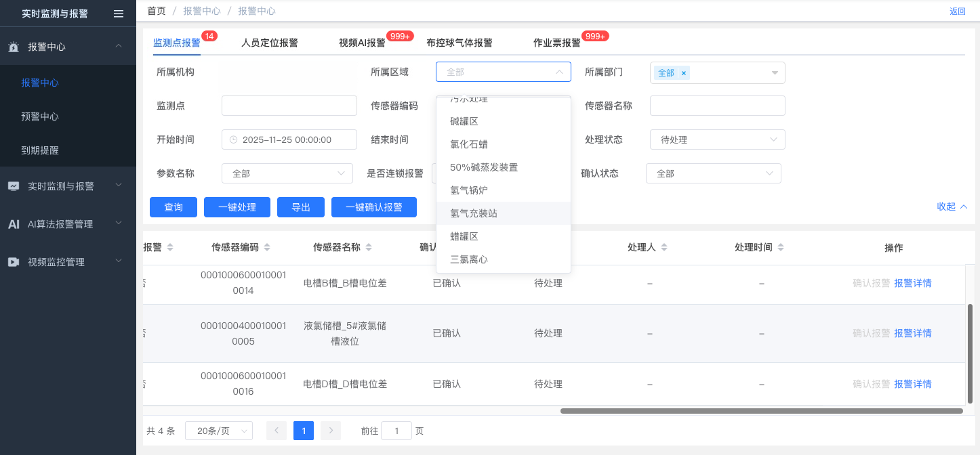Go to the next page arrow
980x455 pixels.
coord(331,431)
